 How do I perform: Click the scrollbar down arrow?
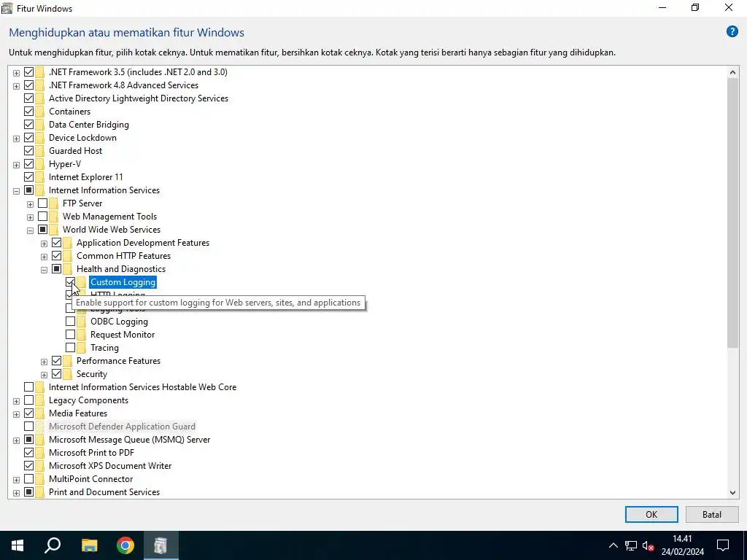point(732,493)
